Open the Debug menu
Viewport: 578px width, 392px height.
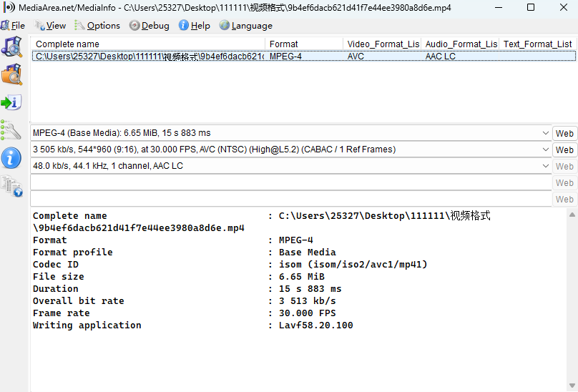pyautogui.click(x=150, y=26)
